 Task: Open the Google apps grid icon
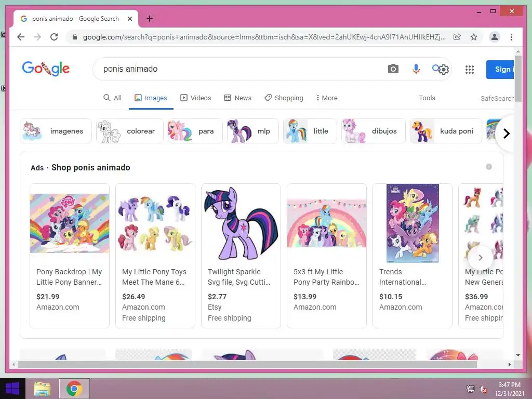(x=470, y=70)
